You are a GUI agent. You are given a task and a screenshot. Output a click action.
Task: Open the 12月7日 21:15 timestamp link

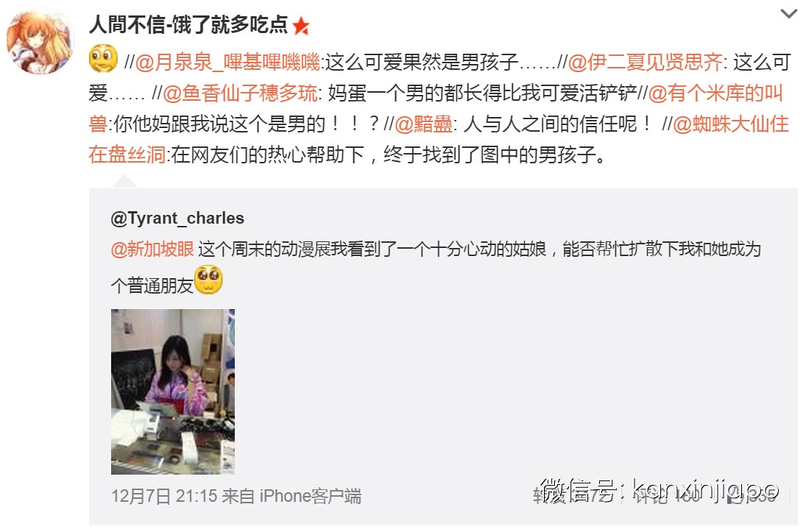(164, 497)
